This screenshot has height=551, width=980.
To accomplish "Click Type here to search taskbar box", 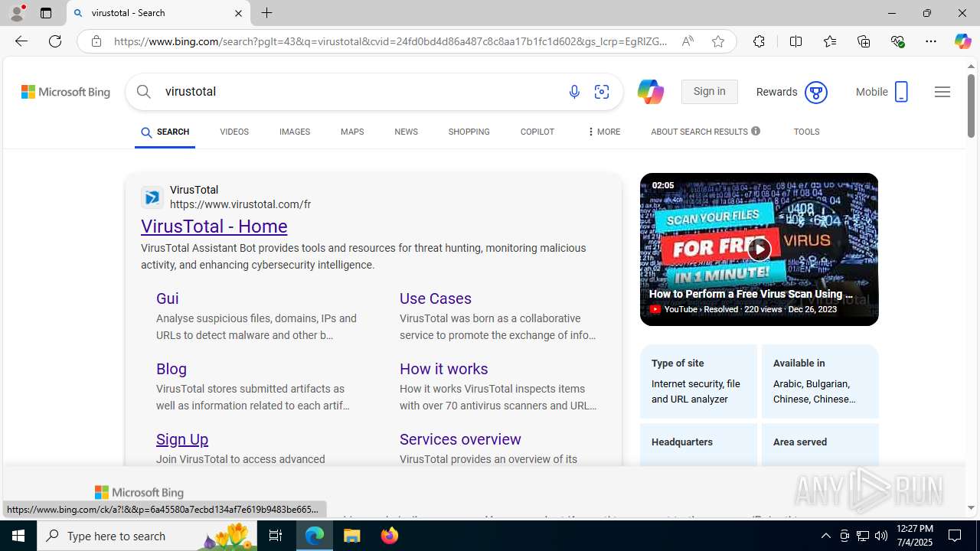I will click(147, 536).
